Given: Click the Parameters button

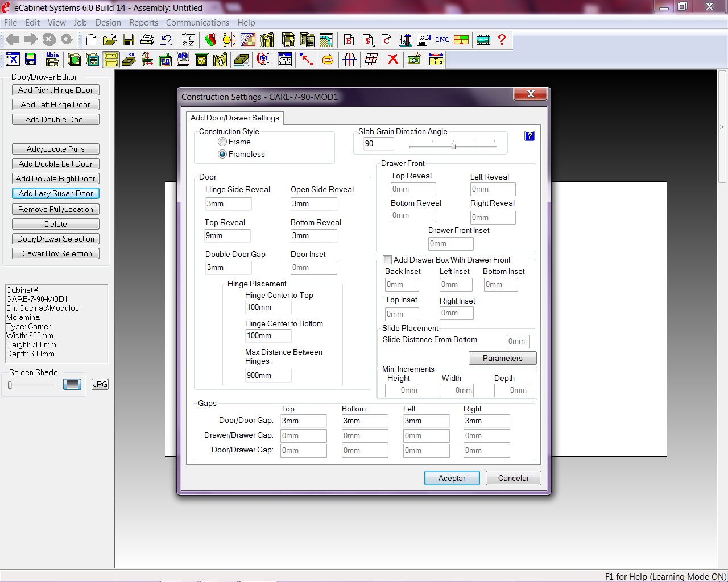Looking at the screenshot, I should point(502,358).
